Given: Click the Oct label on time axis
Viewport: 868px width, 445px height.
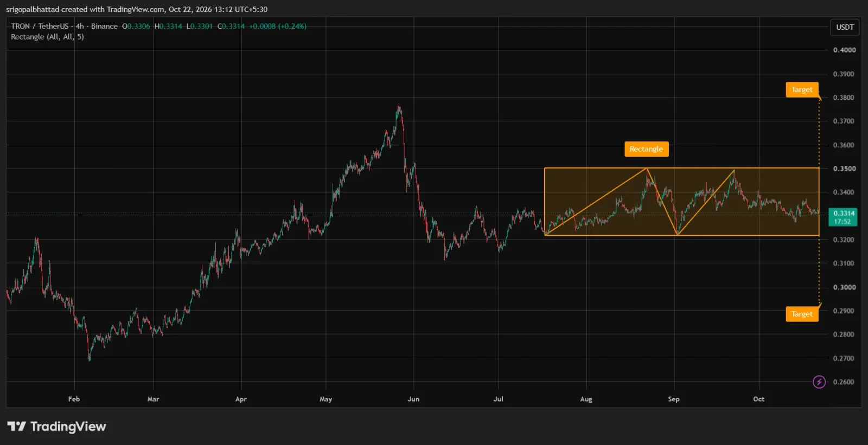Looking at the screenshot, I should click(758, 399).
